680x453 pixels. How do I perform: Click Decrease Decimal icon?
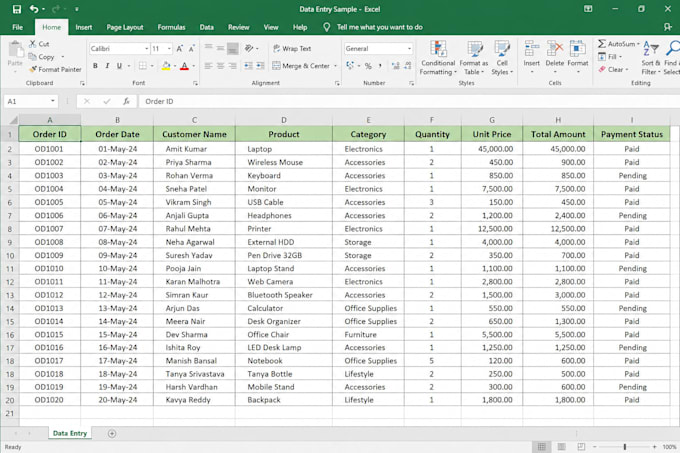coord(408,66)
